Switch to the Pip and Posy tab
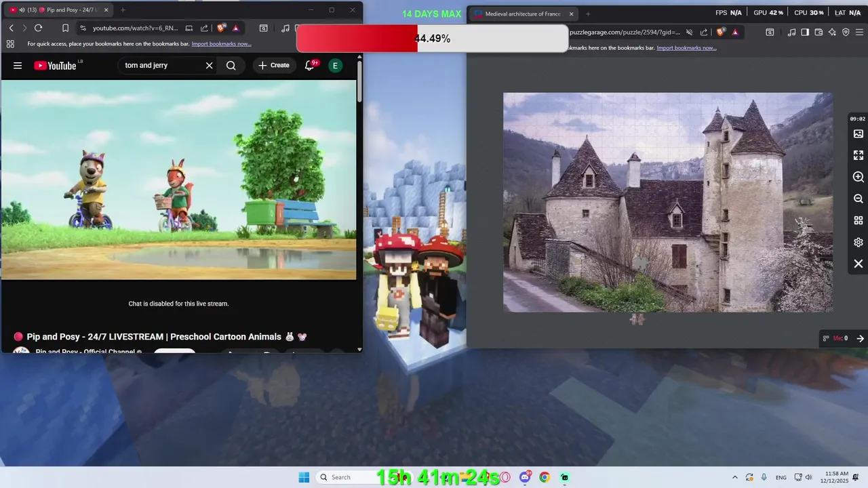 [60, 10]
